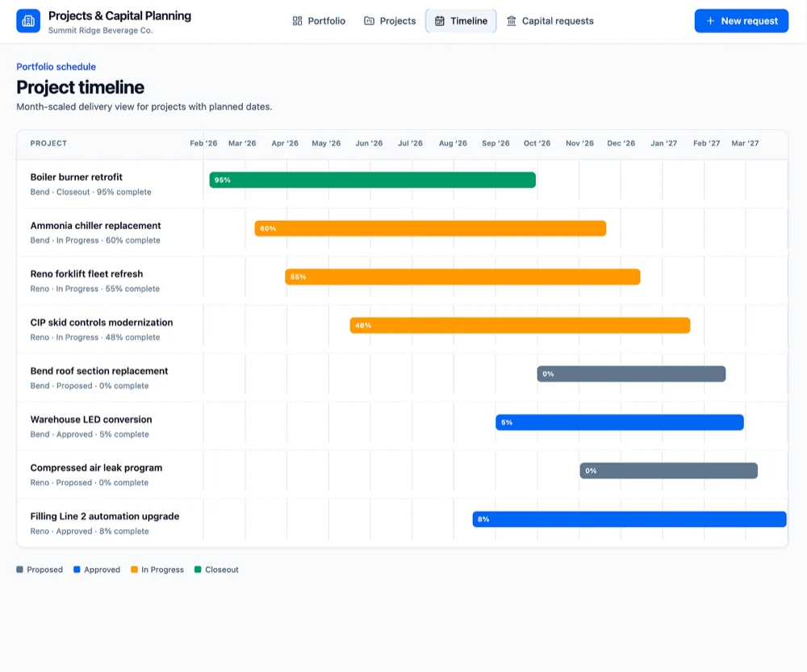This screenshot has height=672, width=807.
Task: Open the Warehouse LED conversion blue bar
Action: [620, 423]
